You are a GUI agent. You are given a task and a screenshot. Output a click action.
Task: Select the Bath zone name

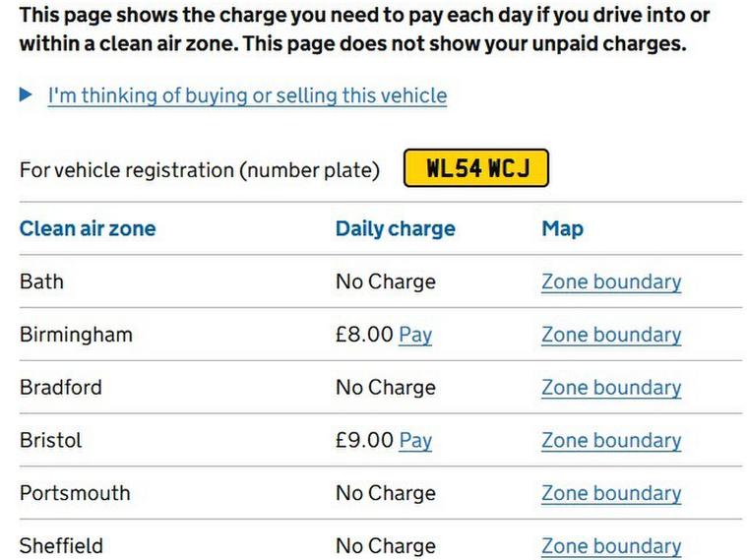tap(41, 281)
